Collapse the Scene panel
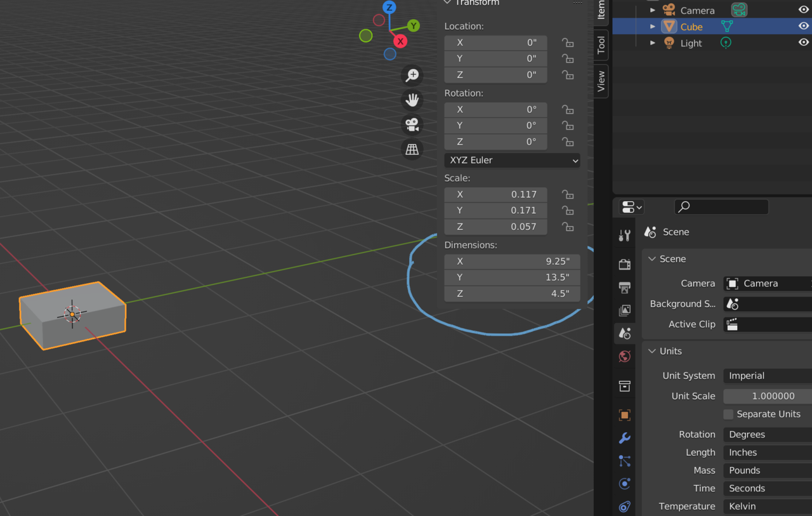 652,259
